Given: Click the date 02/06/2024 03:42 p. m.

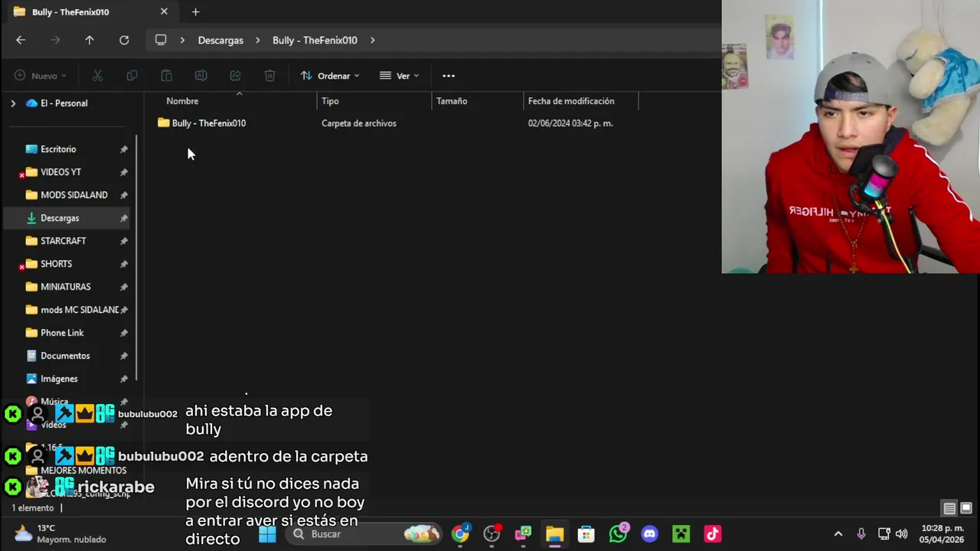Looking at the screenshot, I should (x=570, y=123).
